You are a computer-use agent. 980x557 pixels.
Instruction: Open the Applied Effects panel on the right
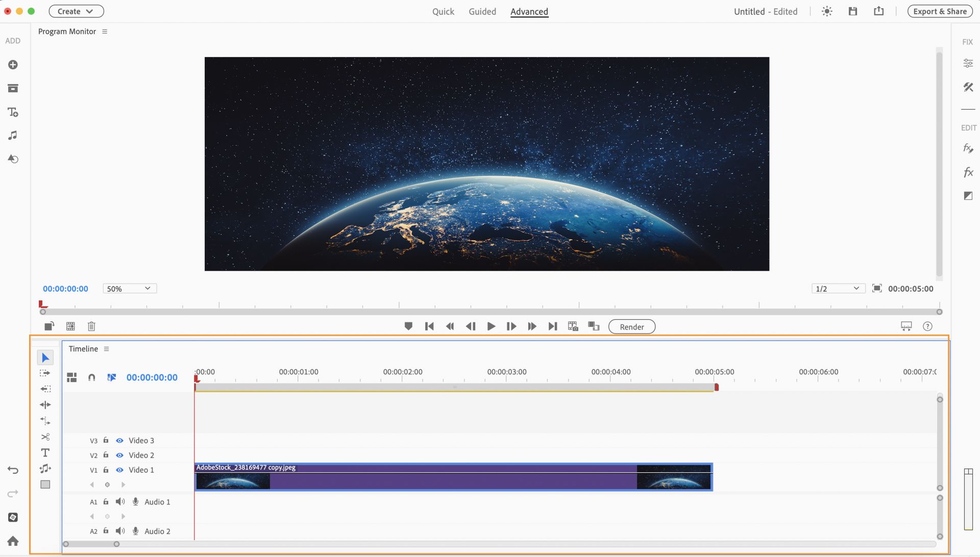pos(968,148)
